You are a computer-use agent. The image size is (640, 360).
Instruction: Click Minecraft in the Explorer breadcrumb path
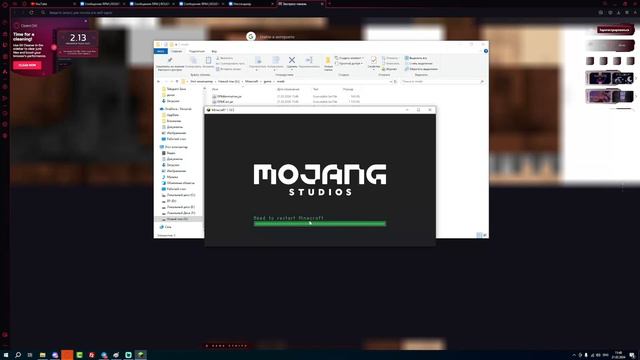[251, 82]
